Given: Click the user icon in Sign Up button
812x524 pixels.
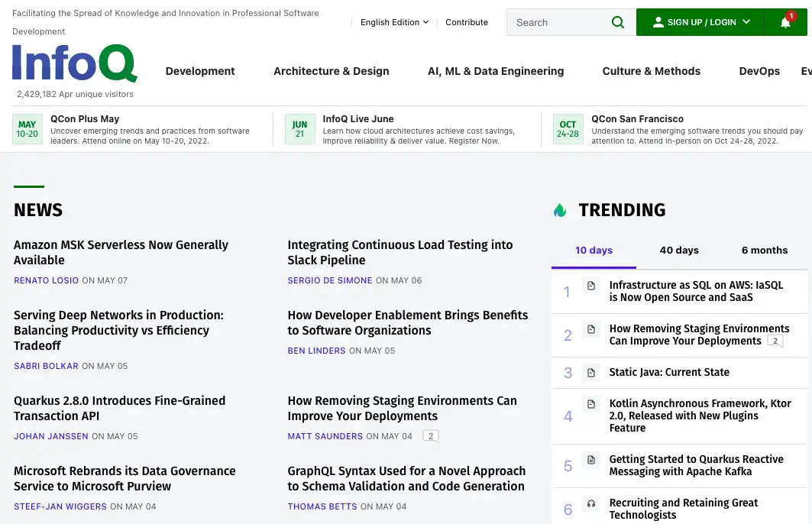Looking at the screenshot, I should point(658,22).
